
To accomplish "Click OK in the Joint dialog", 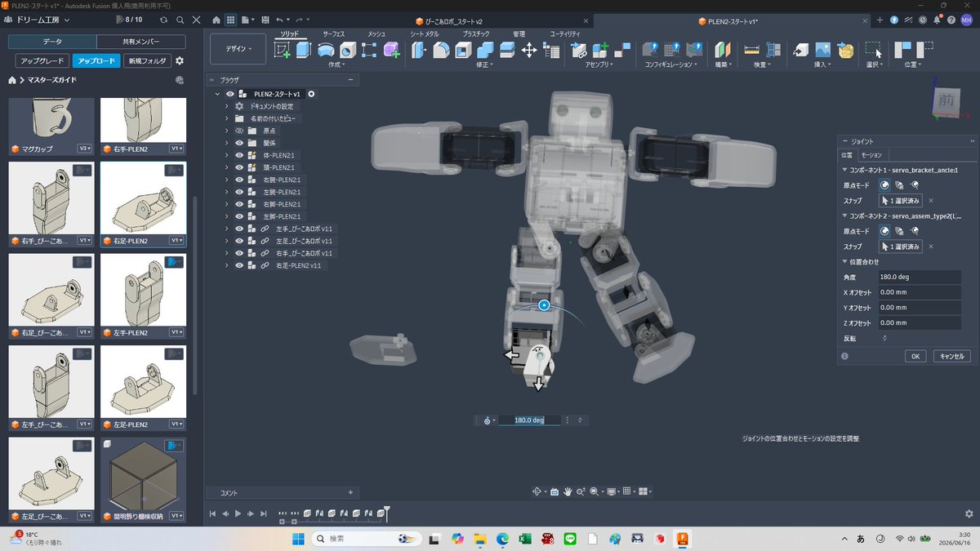I will (915, 356).
